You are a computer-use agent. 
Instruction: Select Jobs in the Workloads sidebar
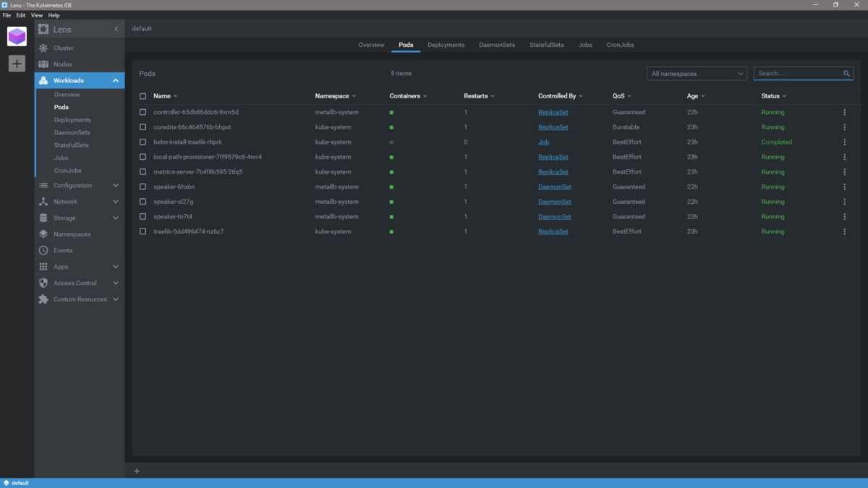61,158
